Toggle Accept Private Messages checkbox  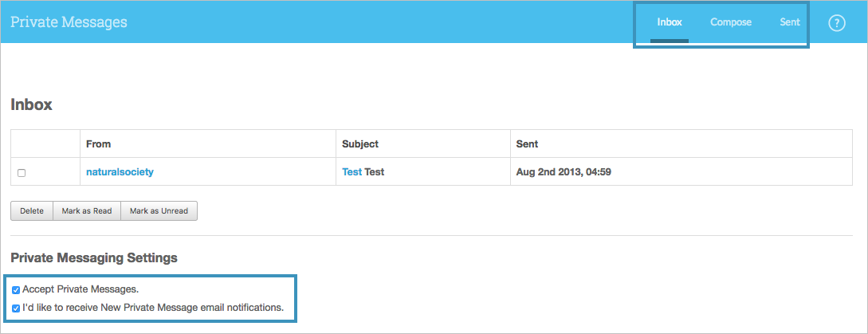16,289
